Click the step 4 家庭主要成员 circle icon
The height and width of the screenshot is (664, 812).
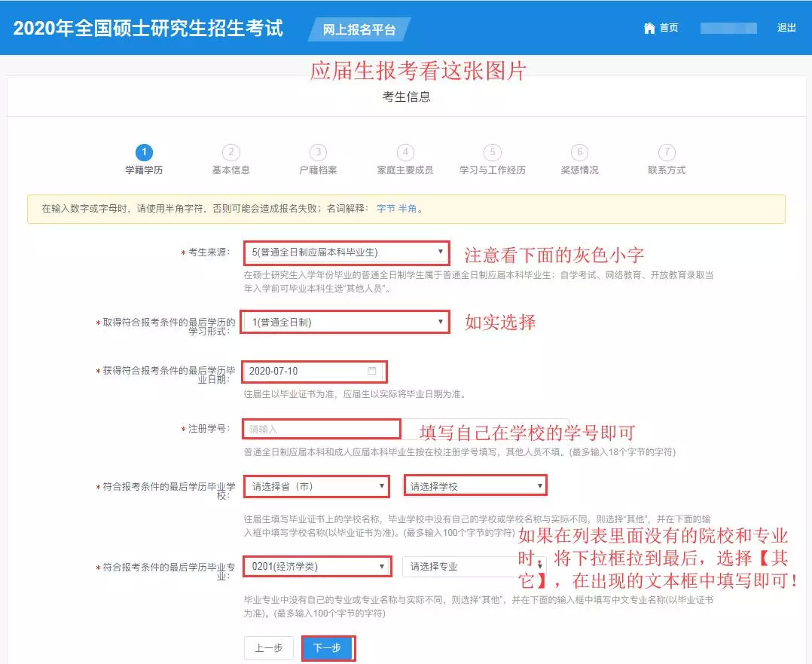[405, 151]
